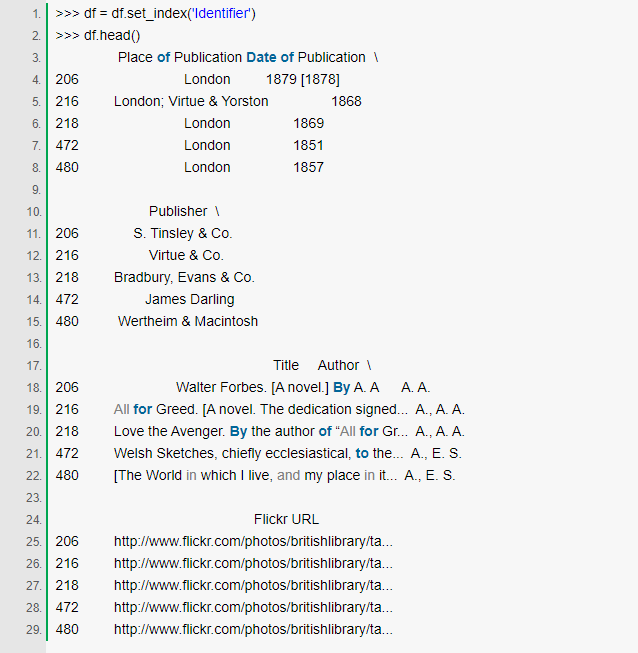Open the Flickr URL for identifier 206
This screenshot has width=638, height=653.
pyautogui.click(x=253, y=541)
